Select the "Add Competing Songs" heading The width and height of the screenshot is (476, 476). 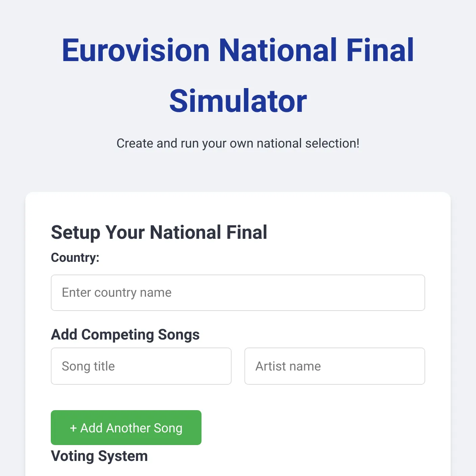point(125,334)
